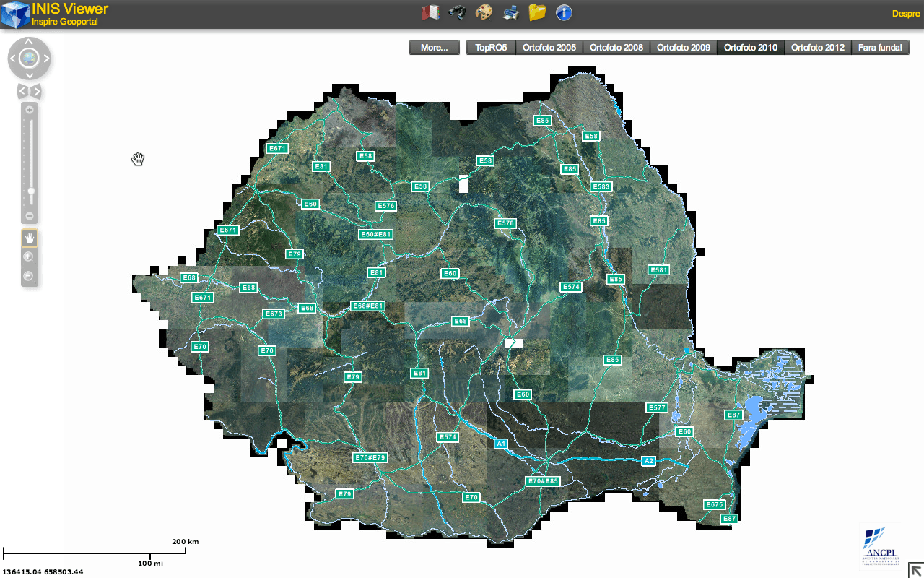Click the printer icon to print map
924x578 pixels.
point(510,12)
